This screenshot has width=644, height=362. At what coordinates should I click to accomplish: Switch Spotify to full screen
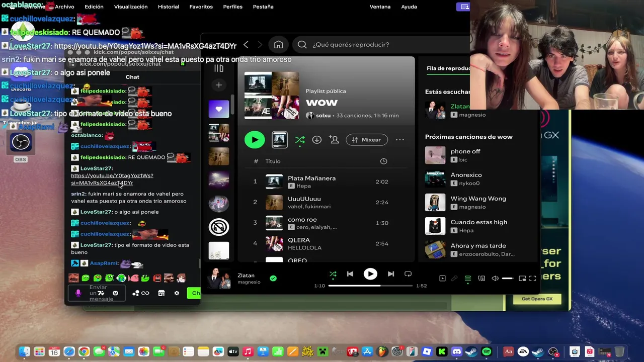coord(533,279)
